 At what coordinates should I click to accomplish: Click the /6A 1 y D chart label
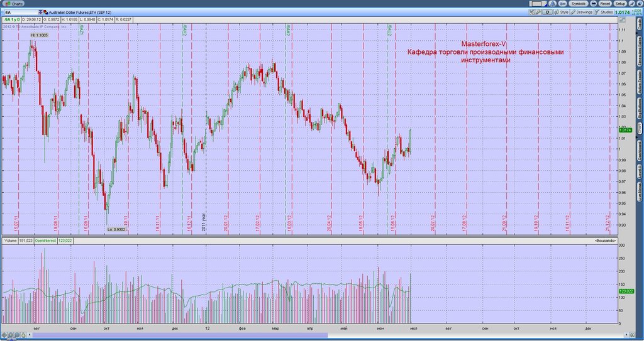(x=11, y=19)
